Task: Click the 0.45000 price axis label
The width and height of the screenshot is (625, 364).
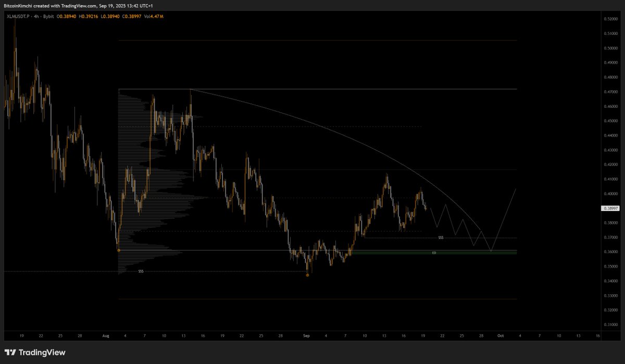Action: [x=610, y=121]
